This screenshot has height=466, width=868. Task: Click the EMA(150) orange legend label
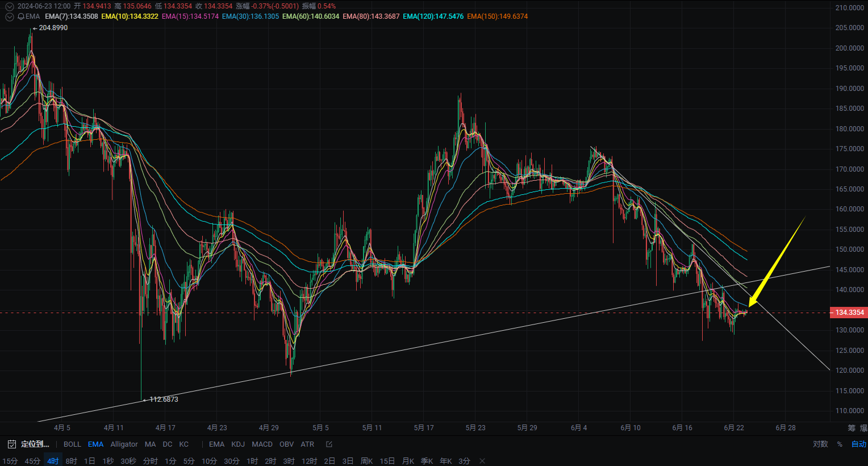click(498, 16)
